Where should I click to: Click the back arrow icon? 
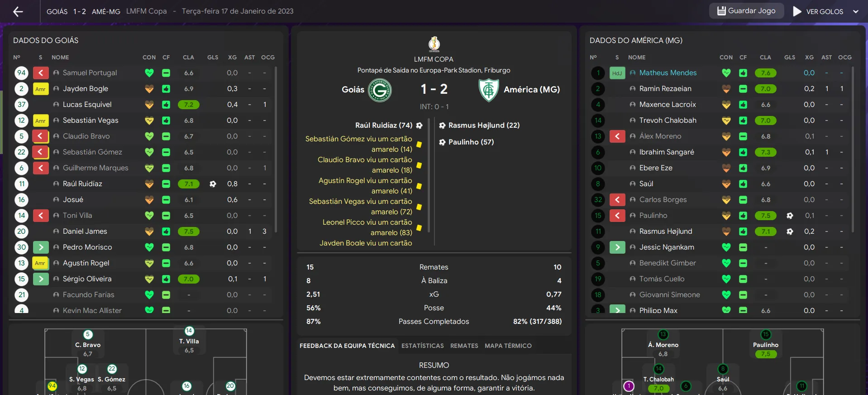18,11
